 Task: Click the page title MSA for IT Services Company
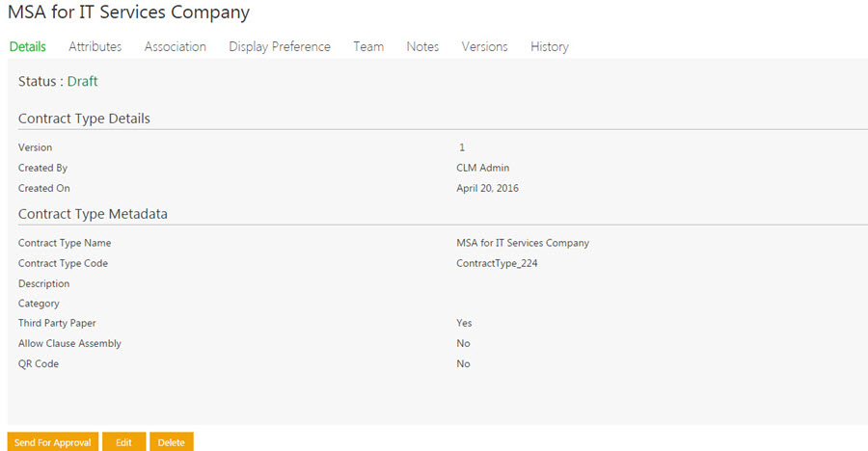click(128, 13)
